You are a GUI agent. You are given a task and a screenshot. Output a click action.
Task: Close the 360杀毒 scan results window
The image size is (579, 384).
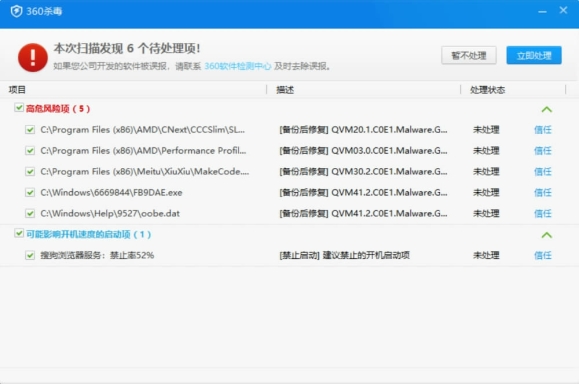coord(563,10)
